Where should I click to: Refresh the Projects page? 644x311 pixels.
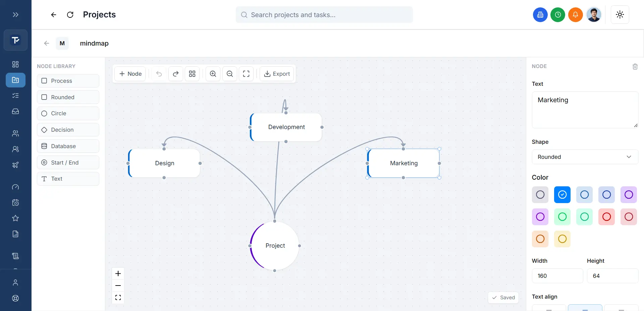(x=70, y=14)
